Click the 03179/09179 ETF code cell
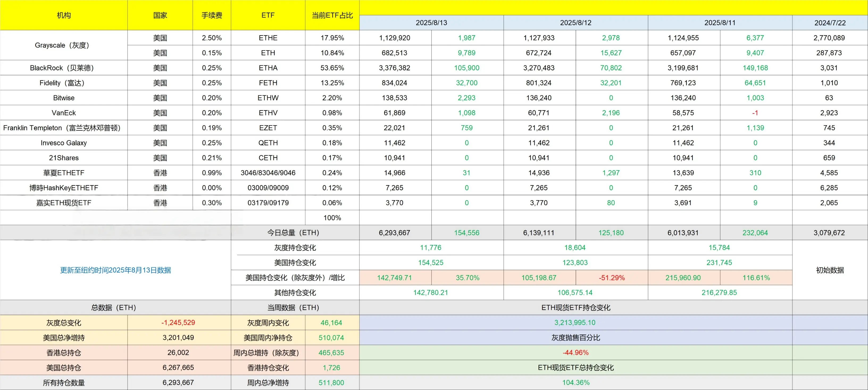Screen dimensions: 868x390 pos(268,203)
